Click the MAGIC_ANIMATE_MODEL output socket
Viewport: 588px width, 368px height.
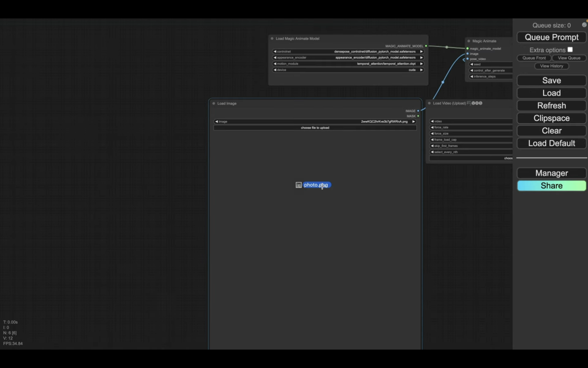click(x=426, y=46)
